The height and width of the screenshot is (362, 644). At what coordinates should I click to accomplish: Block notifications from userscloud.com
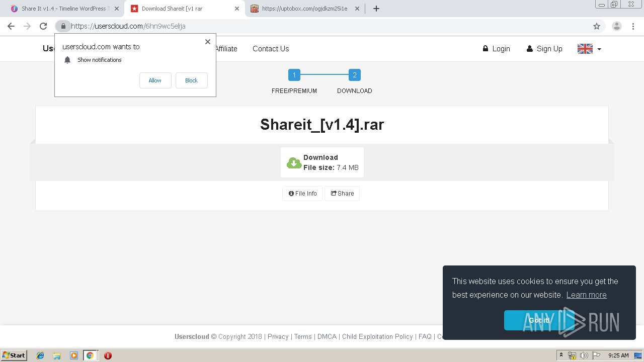[191, 80]
